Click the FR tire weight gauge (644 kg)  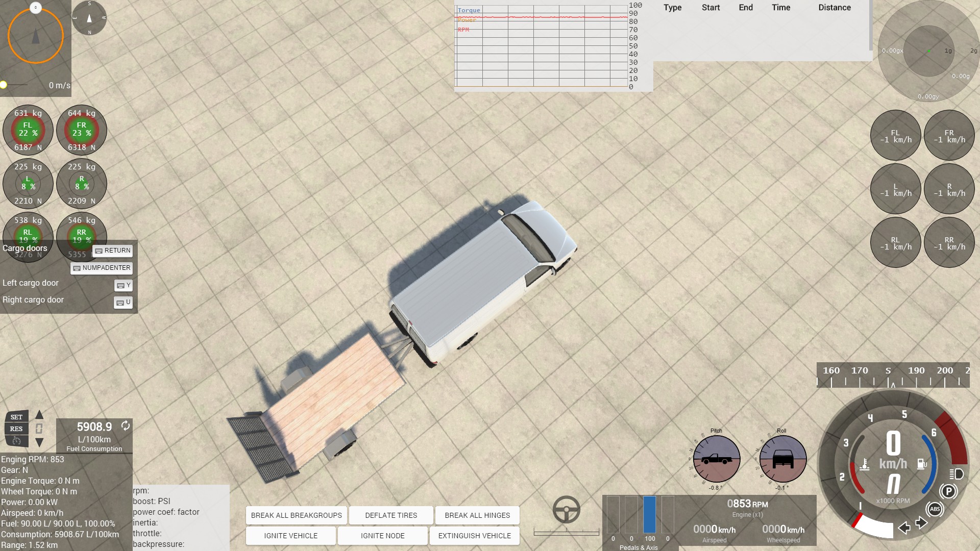coord(82,130)
